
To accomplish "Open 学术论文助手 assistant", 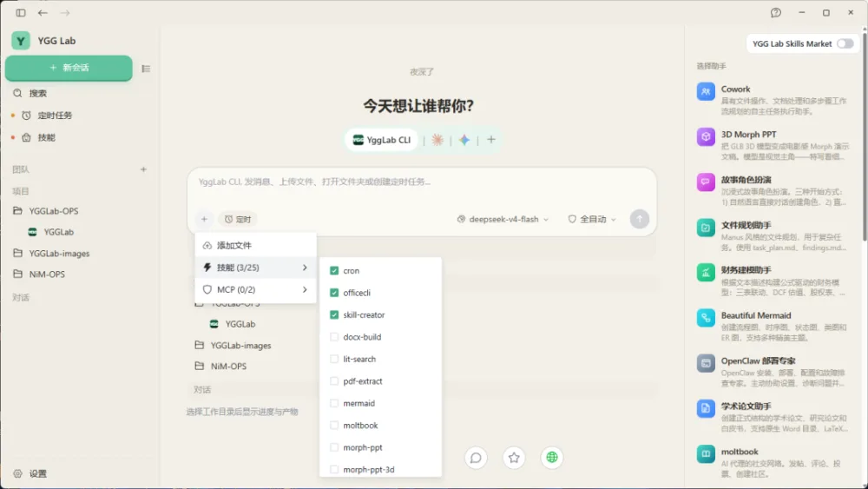I will (x=773, y=417).
